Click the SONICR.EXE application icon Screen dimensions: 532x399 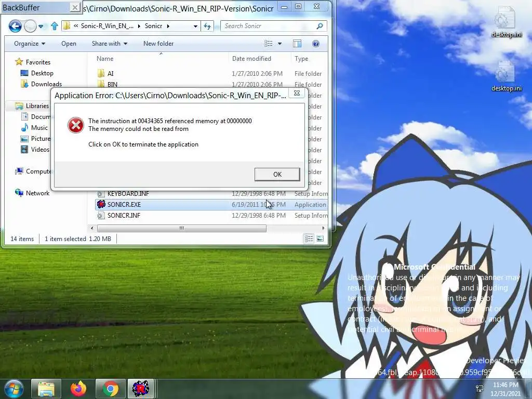tap(101, 204)
